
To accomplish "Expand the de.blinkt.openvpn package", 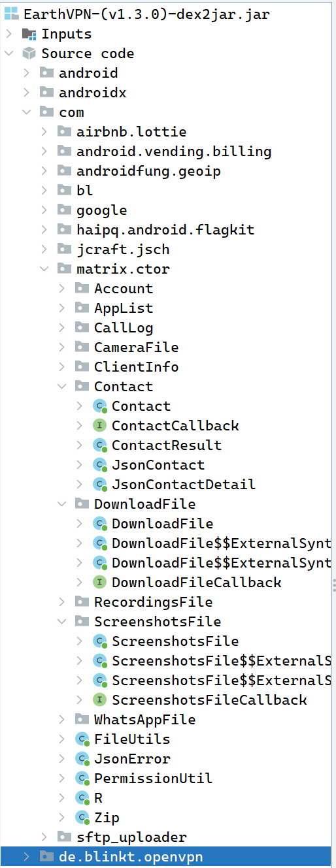I will [x=26, y=857].
